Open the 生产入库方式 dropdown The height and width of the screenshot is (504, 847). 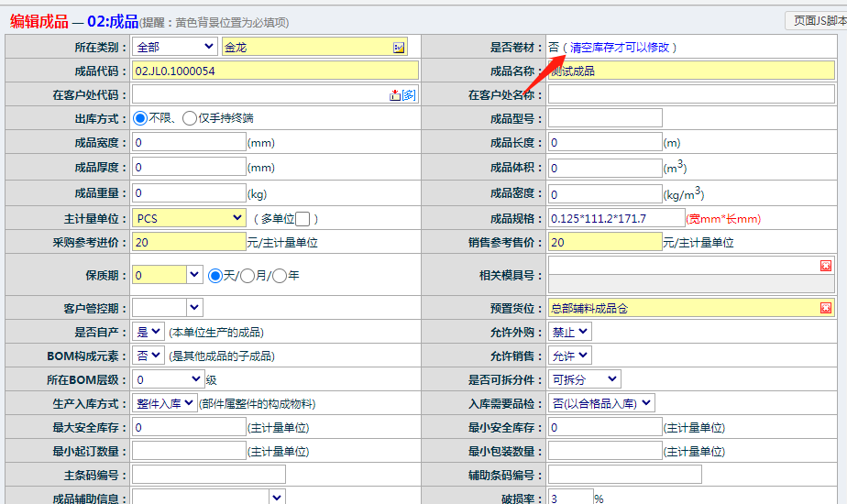[165, 402]
